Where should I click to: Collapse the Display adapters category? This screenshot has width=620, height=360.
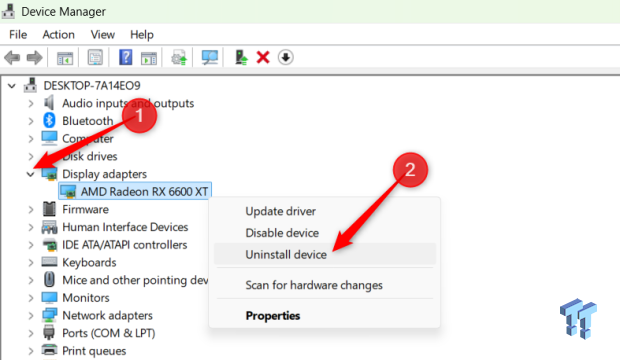point(30,174)
